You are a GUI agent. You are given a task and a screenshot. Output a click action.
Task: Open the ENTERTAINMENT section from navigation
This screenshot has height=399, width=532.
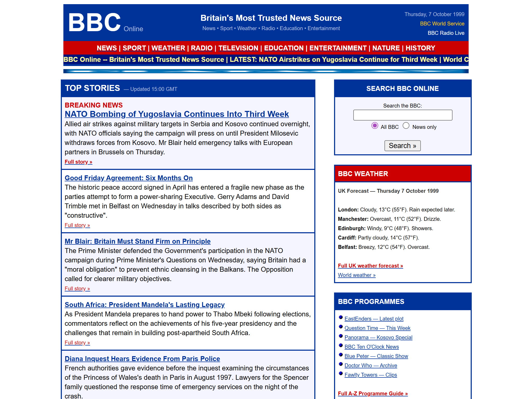click(338, 48)
